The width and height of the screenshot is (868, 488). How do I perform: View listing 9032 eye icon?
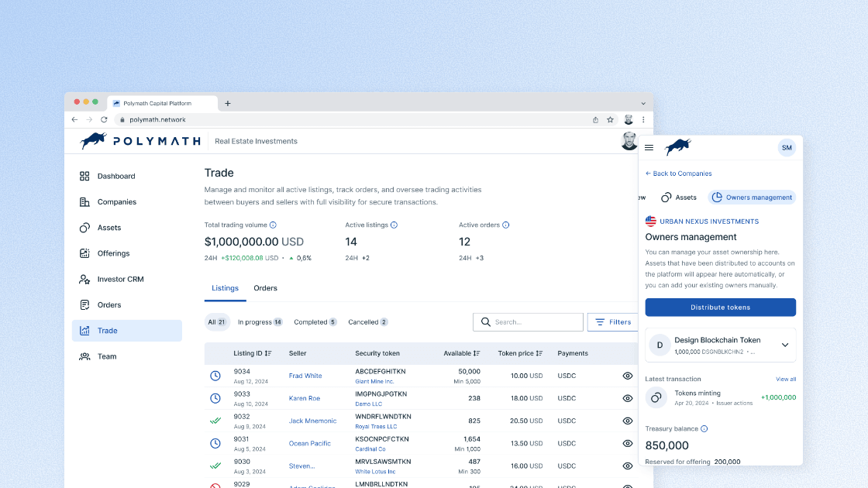pyautogui.click(x=627, y=421)
